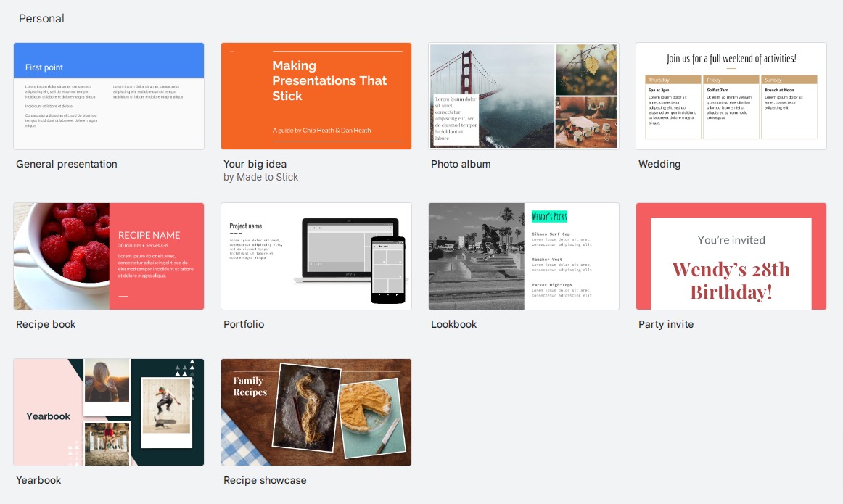
Task: Choose the Party invite template
Action: coord(731,256)
